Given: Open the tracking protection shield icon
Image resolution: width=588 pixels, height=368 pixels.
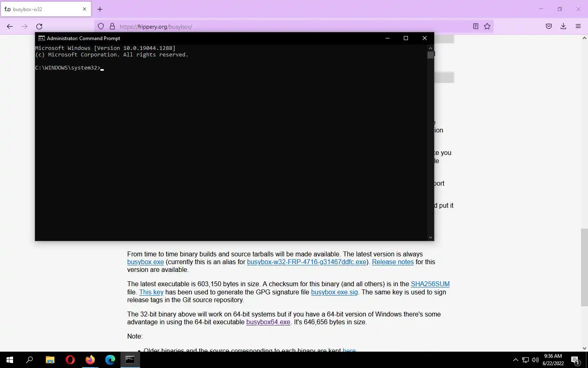Looking at the screenshot, I should [x=101, y=27].
